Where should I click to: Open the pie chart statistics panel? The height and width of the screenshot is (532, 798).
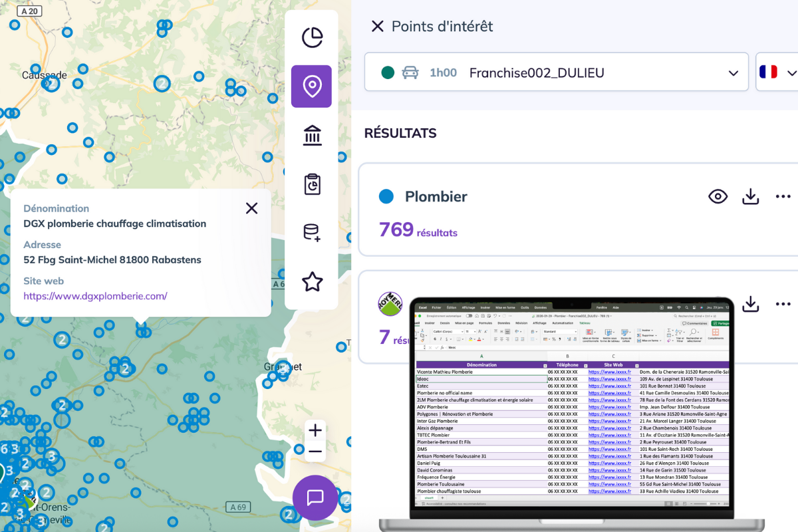[312, 38]
